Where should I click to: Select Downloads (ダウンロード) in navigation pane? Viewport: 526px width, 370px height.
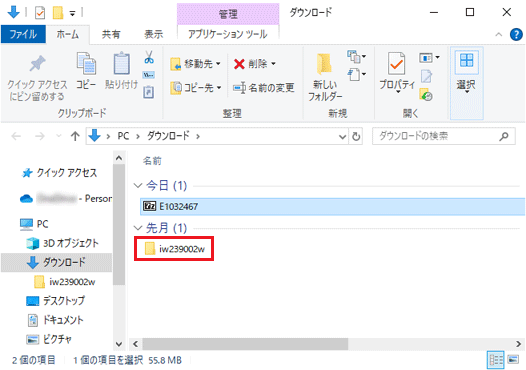tap(56, 262)
